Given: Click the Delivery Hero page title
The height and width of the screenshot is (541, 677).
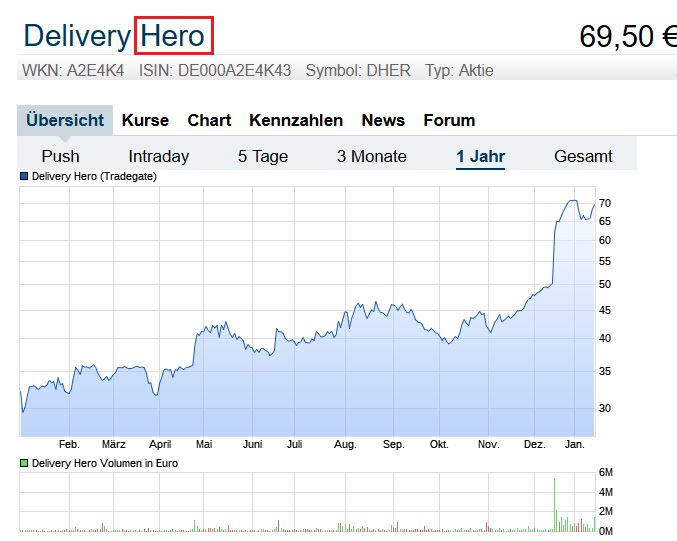Looking at the screenshot, I should (114, 35).
